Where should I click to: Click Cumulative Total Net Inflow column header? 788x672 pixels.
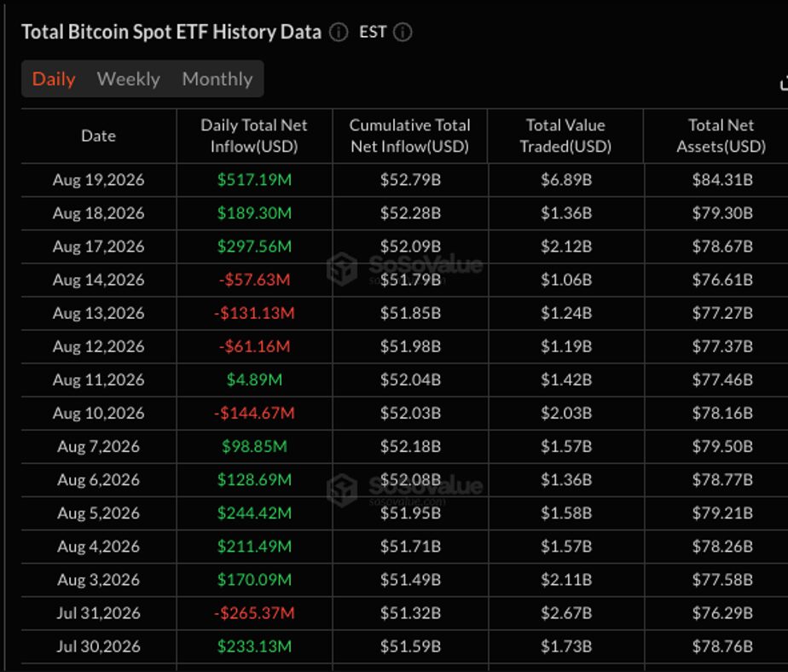click(409, 136)
